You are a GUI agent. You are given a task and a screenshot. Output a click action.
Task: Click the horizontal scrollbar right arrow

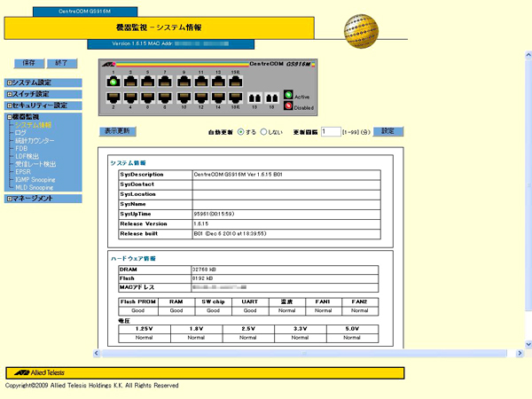520,353
